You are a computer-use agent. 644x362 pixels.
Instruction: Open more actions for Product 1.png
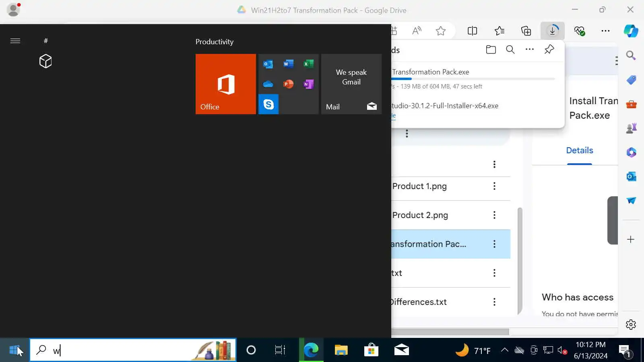[494, 186]
